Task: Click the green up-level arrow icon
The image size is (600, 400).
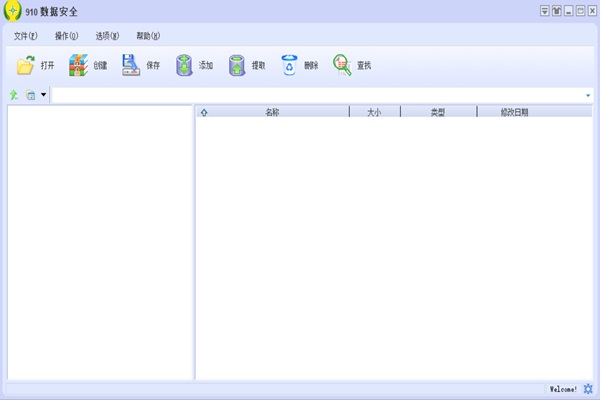Action: [14, 95]
